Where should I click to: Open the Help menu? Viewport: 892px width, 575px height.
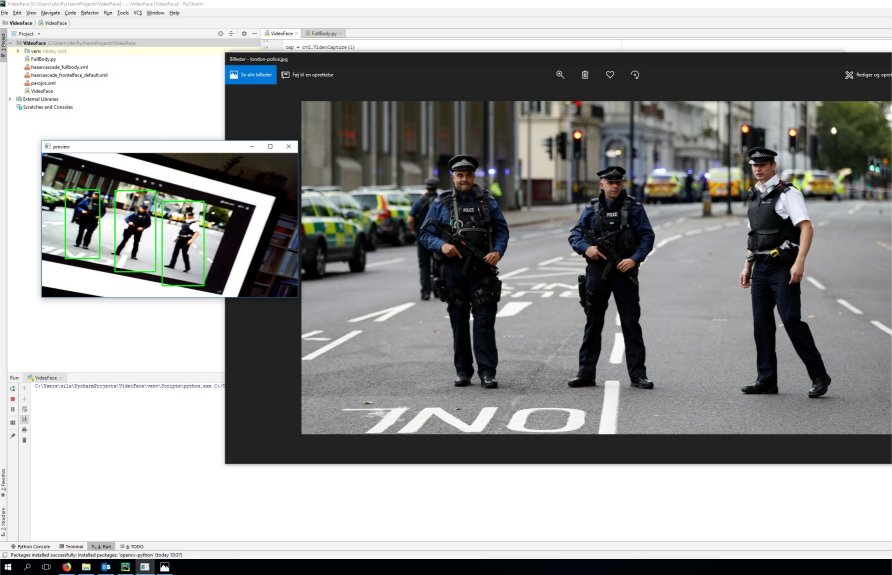tap(175, 13)
